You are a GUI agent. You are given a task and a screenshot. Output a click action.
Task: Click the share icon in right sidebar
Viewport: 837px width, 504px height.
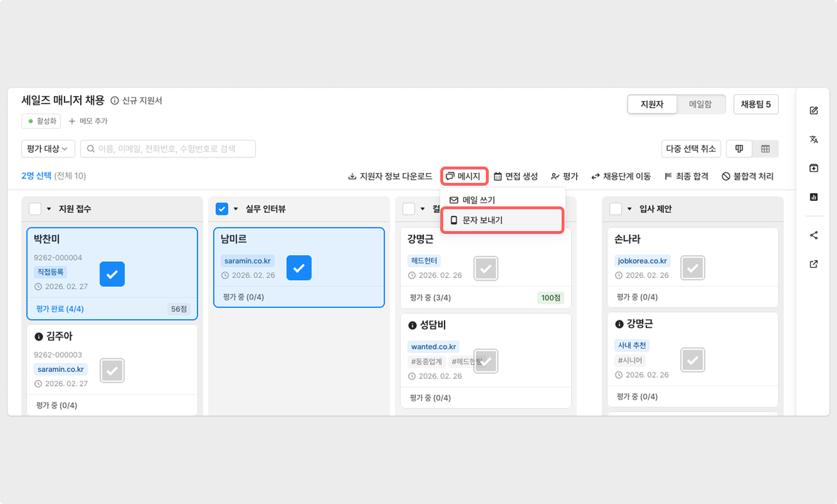(x=814, y=235)
